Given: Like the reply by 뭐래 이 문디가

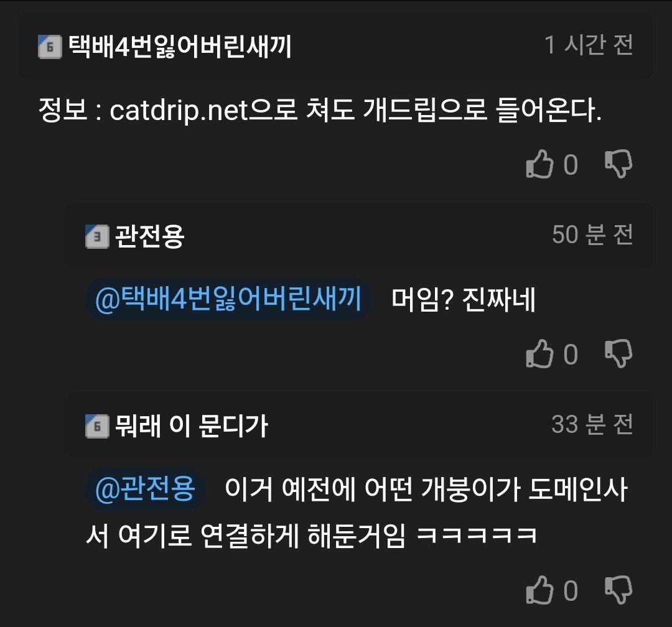Looking at the screenshot, I should [539, 590].
